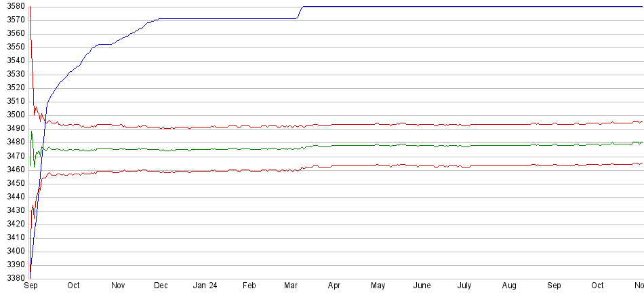Click the green line above May
This screenshot has width=644, height=295.
tap(378, 145)
